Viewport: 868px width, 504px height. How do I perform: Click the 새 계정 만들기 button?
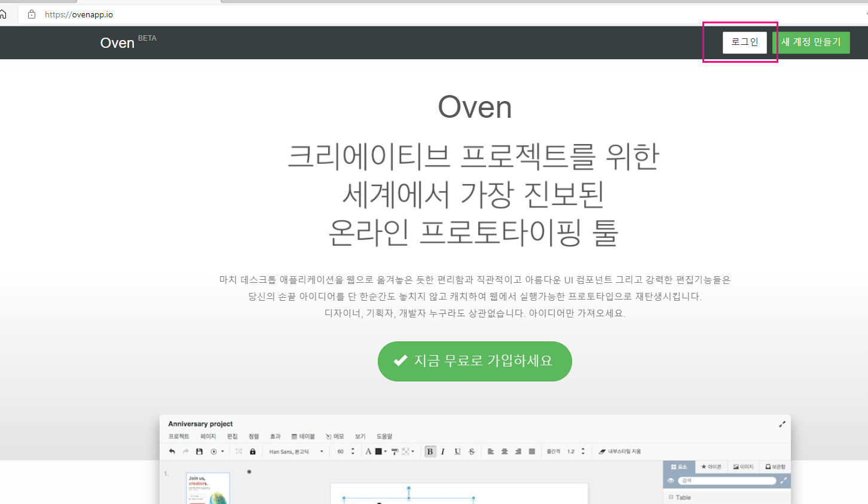(811, 42)
